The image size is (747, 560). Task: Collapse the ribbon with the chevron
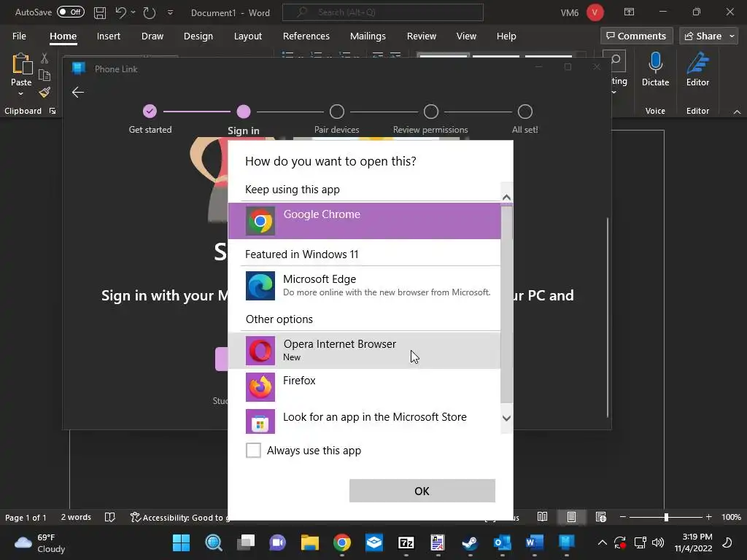pos(737,112)
